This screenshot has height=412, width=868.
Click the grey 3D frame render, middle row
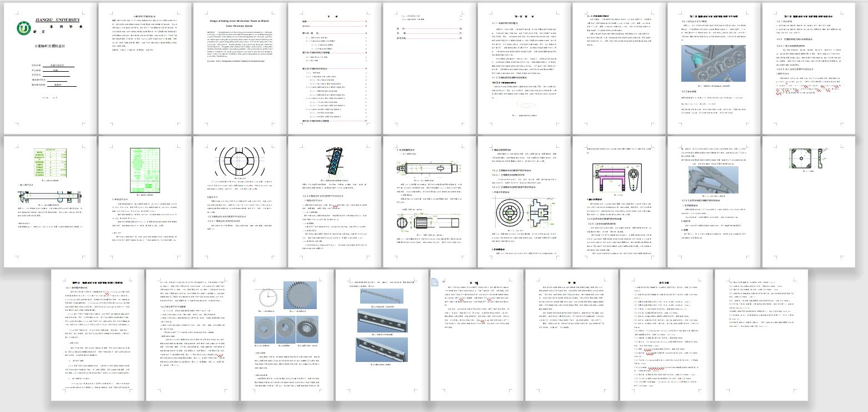point(713,180)
